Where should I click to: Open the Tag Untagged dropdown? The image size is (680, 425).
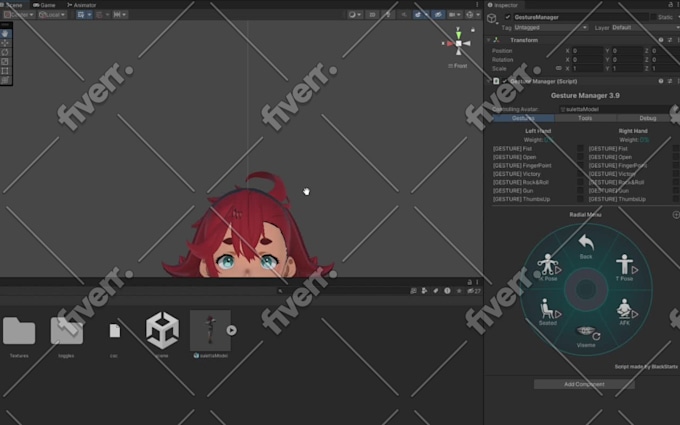(550, 27)
